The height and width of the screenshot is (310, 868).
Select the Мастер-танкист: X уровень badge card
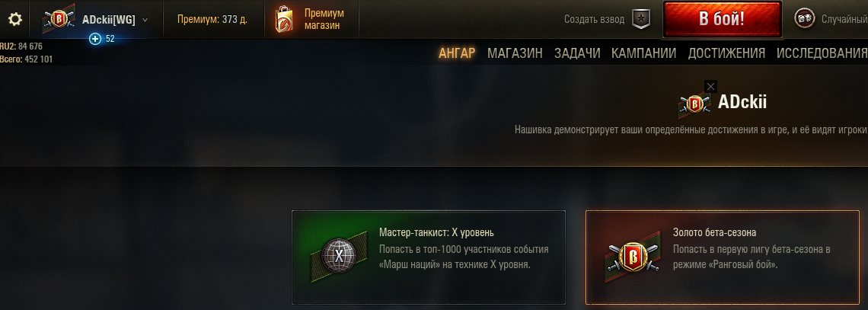[x=429, y=257]
